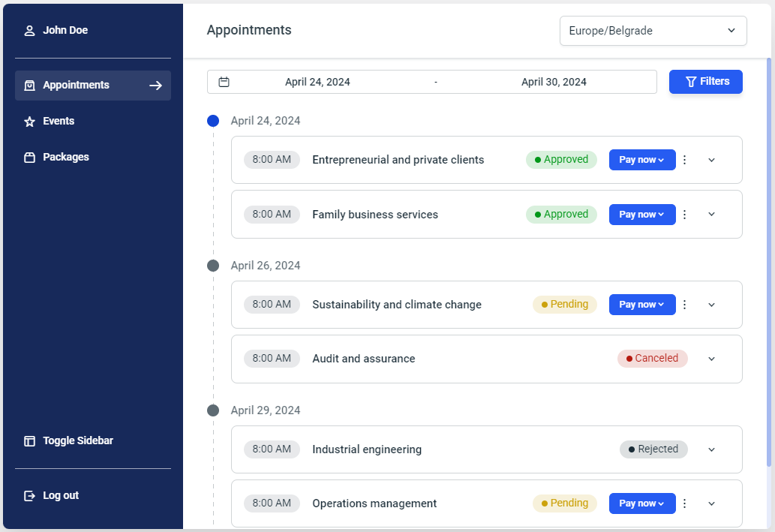This screenshot has height=532, width=775.
Task: Open the three-dot menu for Entrepreneurial and private clients
Action: 684,160
